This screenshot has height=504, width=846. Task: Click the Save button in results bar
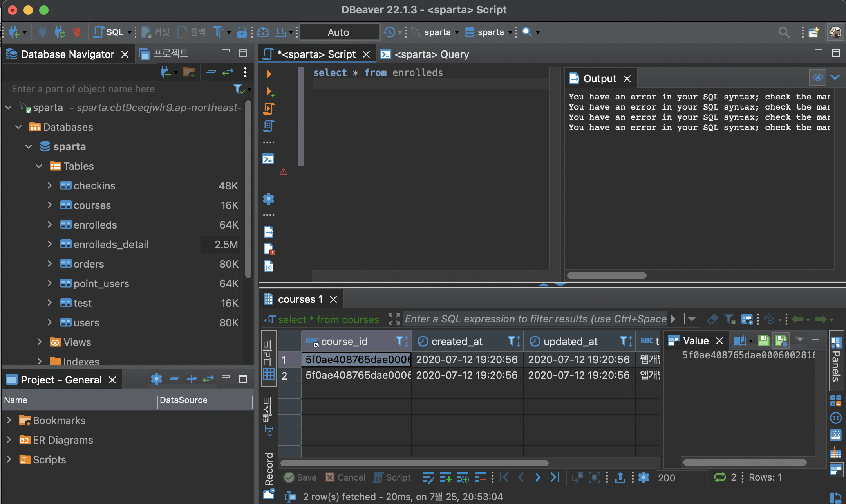click(300, 477)
